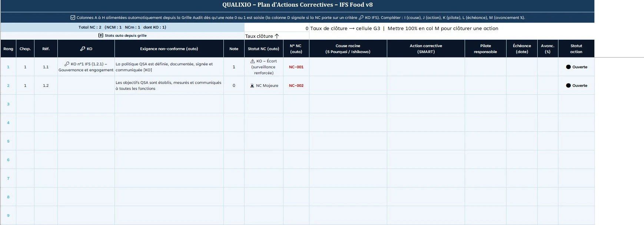Select the Statut action header
Image resolution: width=644 pixels, height=225 pixels.
576,49
